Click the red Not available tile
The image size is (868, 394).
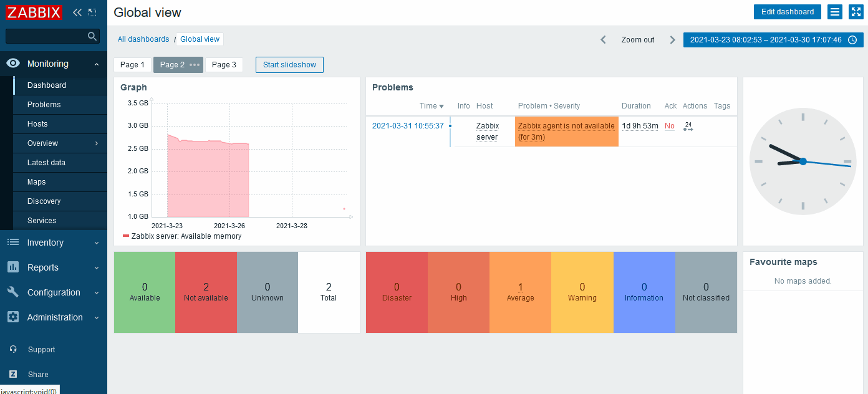pos(206,292)
